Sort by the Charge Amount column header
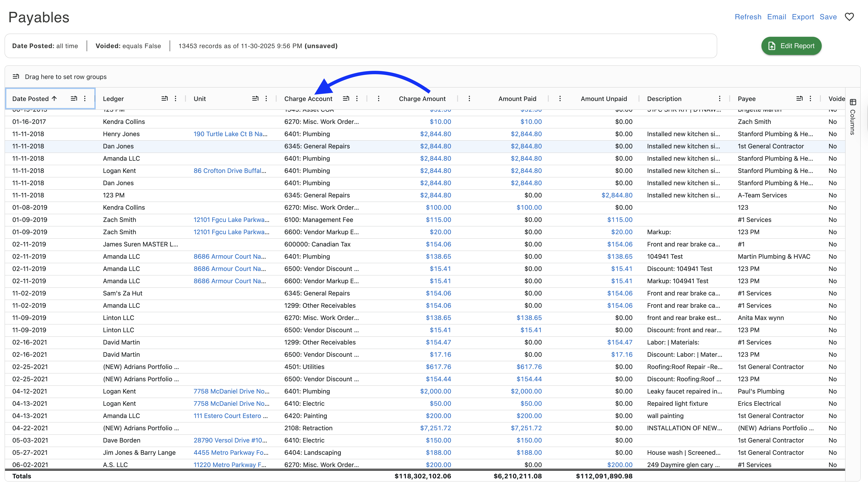 [x=422, y=99]
